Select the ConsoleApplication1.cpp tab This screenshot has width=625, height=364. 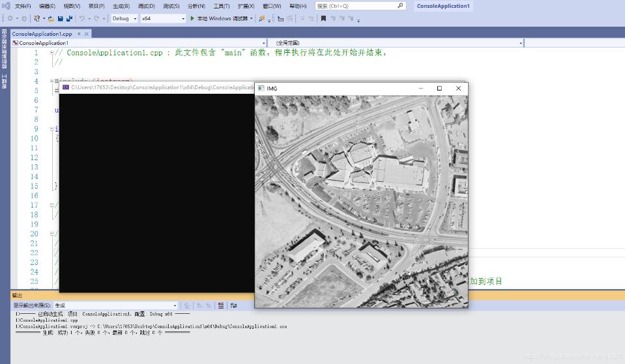pyautogui.click(x=42, y=34)
